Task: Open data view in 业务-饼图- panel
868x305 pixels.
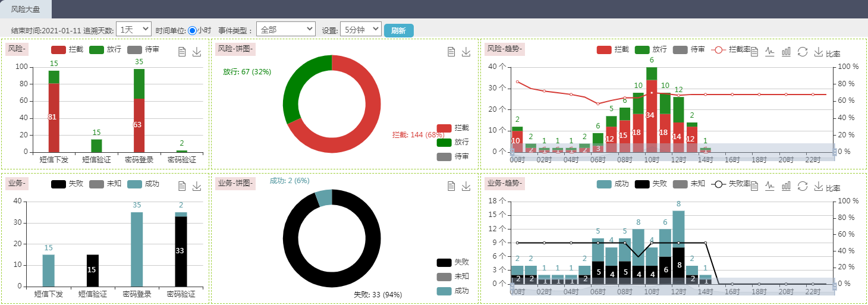Action: pos(451,186)
